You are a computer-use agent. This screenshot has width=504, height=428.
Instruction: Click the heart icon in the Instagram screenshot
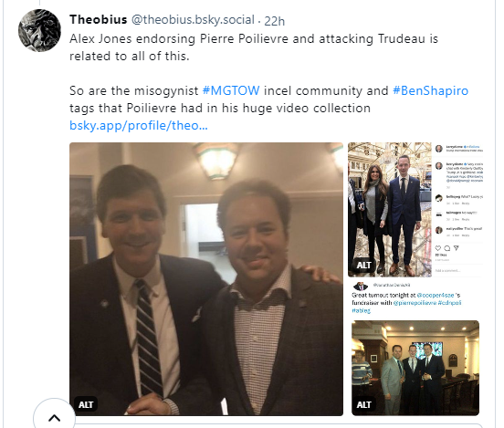[x=437, y=248]
